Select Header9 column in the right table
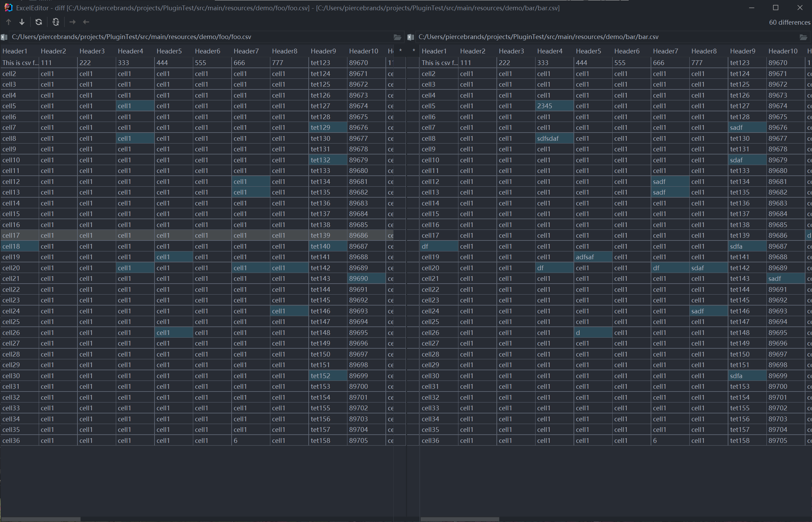This screenshot has height=522, width=812. coord(747,51)
